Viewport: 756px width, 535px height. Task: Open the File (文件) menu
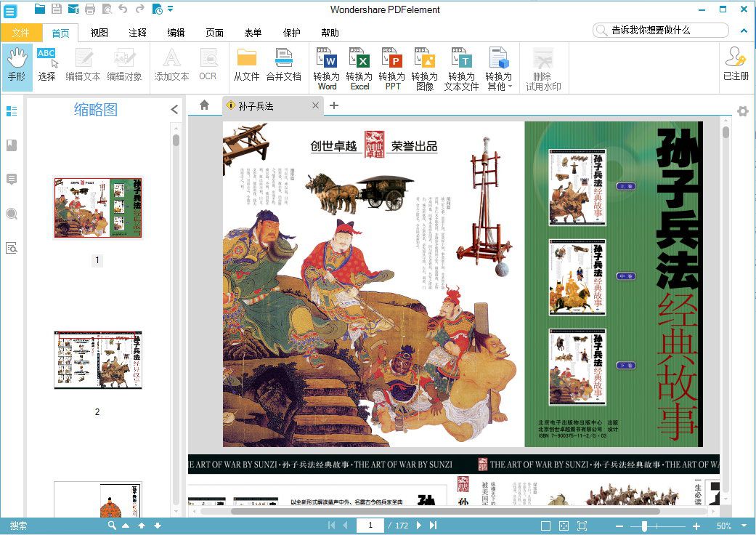tap(21, 33)
